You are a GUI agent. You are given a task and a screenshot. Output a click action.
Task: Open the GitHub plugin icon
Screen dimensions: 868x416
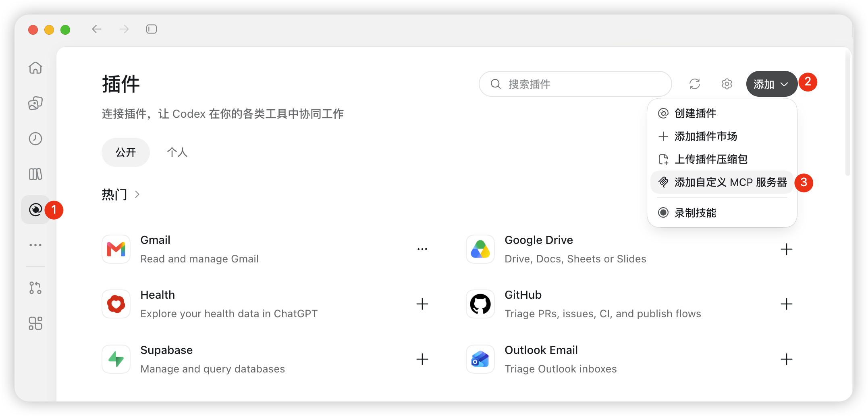[x=480, y=304]
